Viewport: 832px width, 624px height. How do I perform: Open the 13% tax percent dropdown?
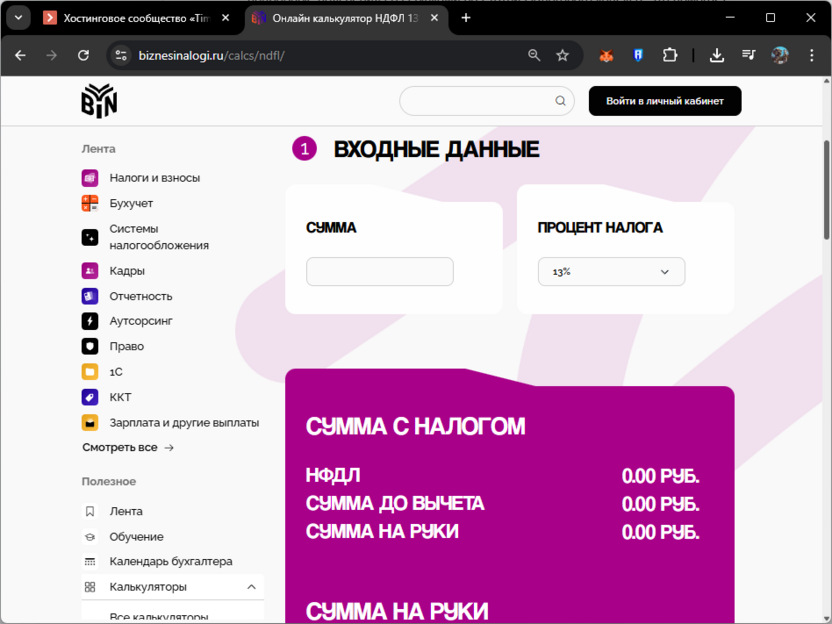click(x=611, y=271)
